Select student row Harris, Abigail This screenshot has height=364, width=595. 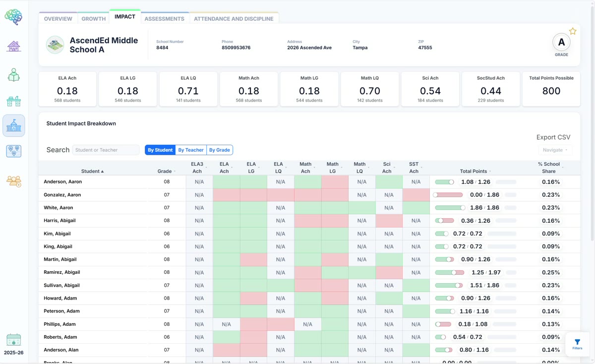click(x=309, y=221)
